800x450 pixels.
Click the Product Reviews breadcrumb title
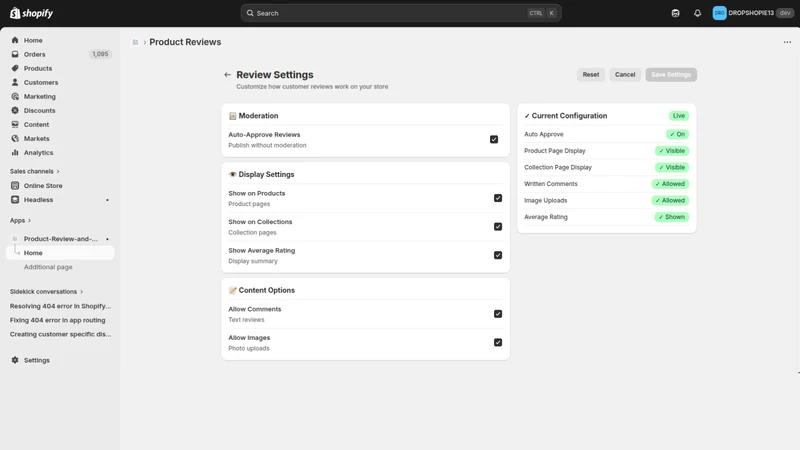tap(185, 42)
